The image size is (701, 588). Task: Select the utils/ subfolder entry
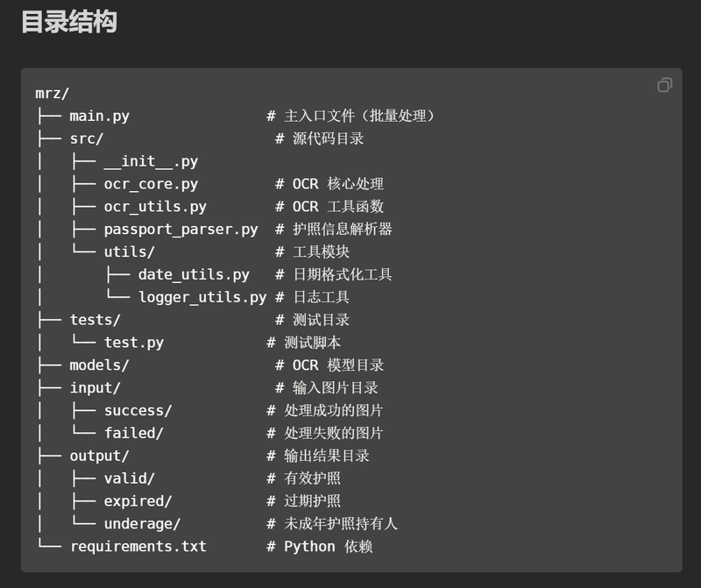[x=129, y=252]
